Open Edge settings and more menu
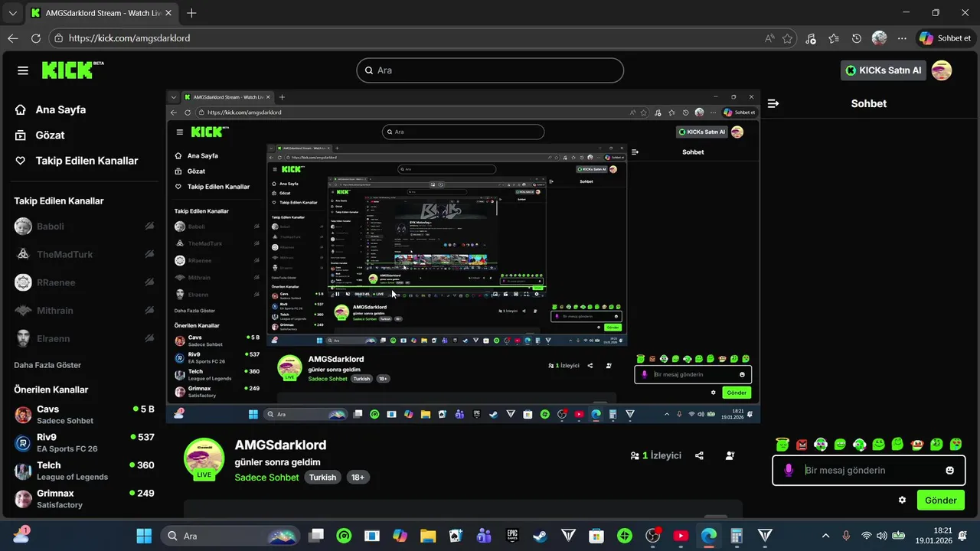 coord(902,38)
